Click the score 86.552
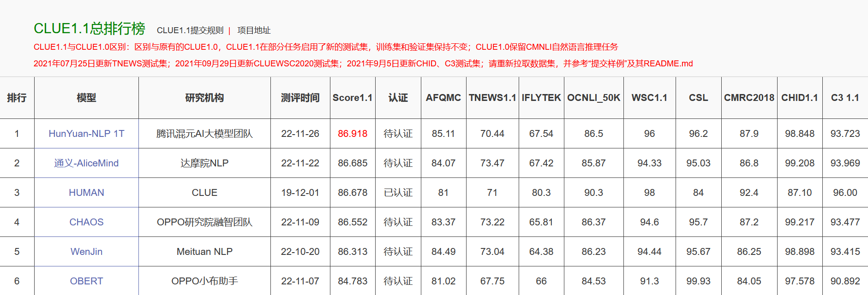This screenshot has width=868, height=295. coord(353,222)
